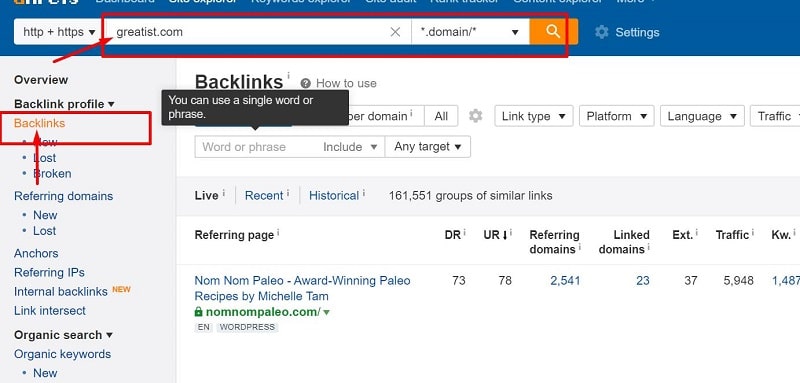Open Backlinks in the sidebar
The image size is (800, 383).
click(40, 123)
